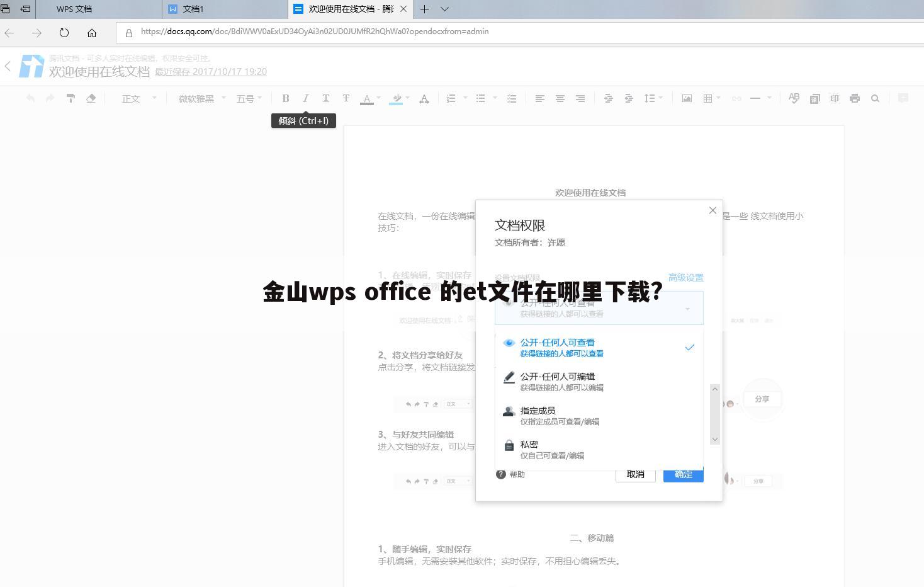Open new browser tab with plus
This screenshot has height=587, width=924.
pyautogui.click(x=424, y=9)
